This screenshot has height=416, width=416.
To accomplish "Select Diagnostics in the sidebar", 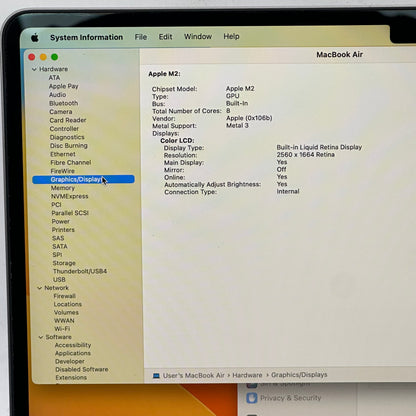I will pyautogui.click(x=67, y=137).
